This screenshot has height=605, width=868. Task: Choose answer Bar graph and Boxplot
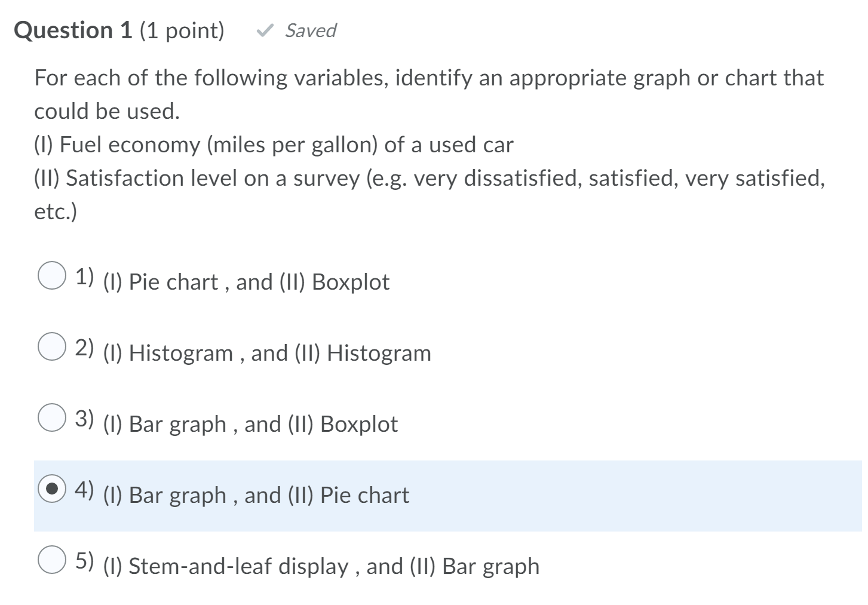[250, 424]
